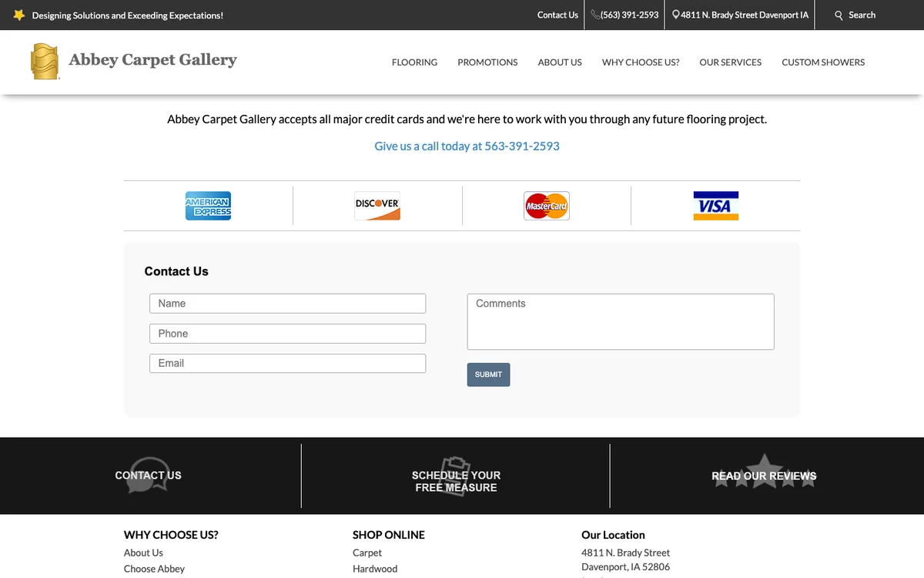Click footer address 4811 N. Brady Street
The height and width of the screenshot is (578, 924).
625,553
